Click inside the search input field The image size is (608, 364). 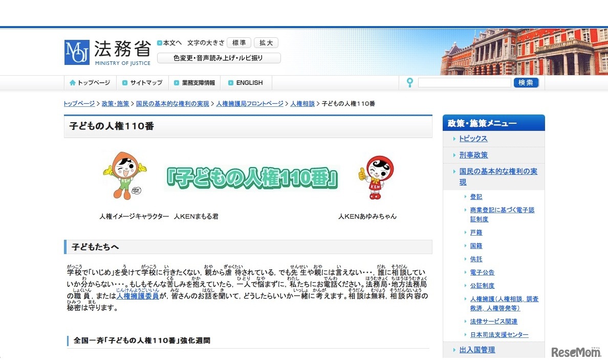tap(463, 82)
